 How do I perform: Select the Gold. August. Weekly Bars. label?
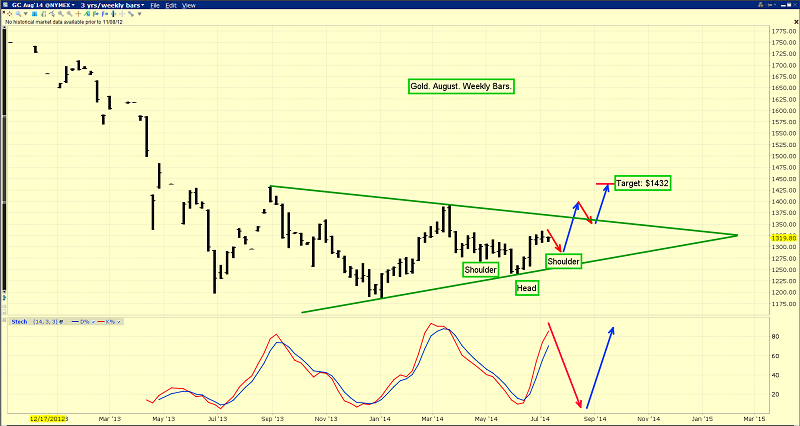point(462,87)
